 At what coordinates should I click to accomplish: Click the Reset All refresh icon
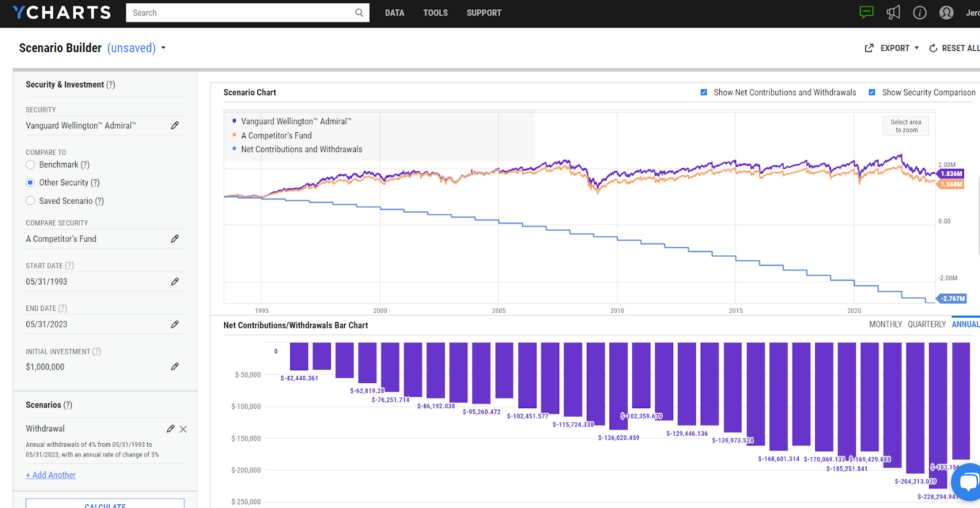pos(933,48)
